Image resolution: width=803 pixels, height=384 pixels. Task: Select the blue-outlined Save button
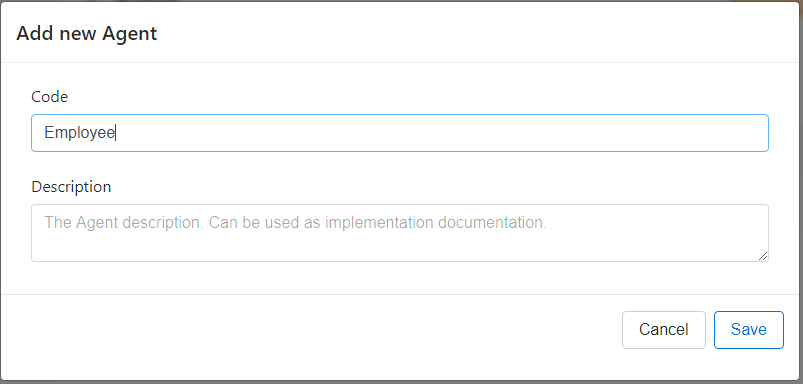pyautogui.click(x=749, y=330)
